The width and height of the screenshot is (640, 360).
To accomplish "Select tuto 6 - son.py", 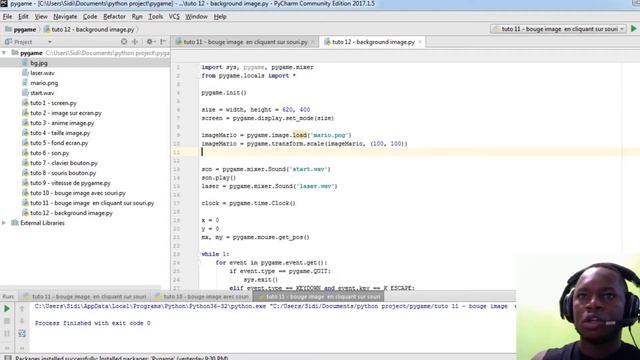I will pyautogui.click(x=50, y=153).
